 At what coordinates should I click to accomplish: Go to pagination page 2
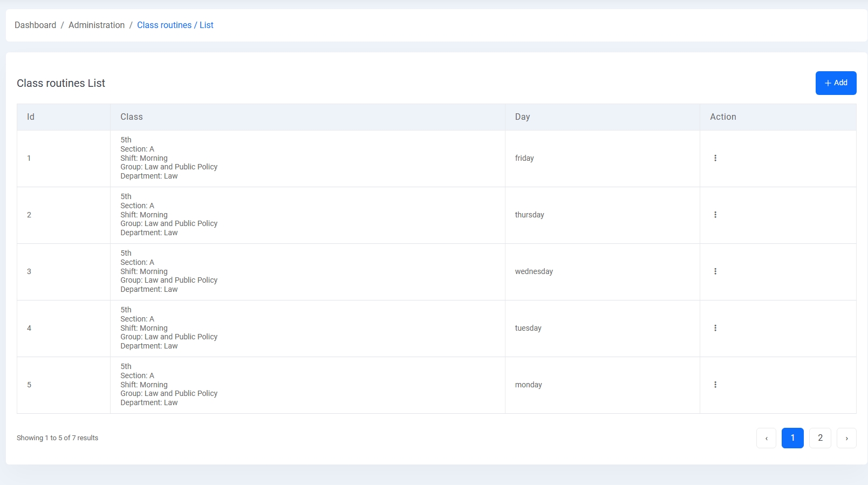pyautogui.click(x=820, y=438)
